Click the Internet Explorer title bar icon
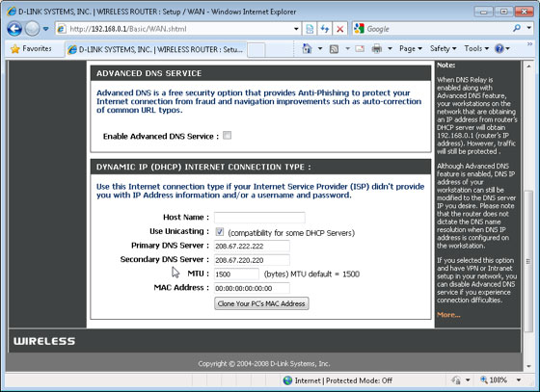The width and height of the screenshot is (540, 392). [12, 11]
